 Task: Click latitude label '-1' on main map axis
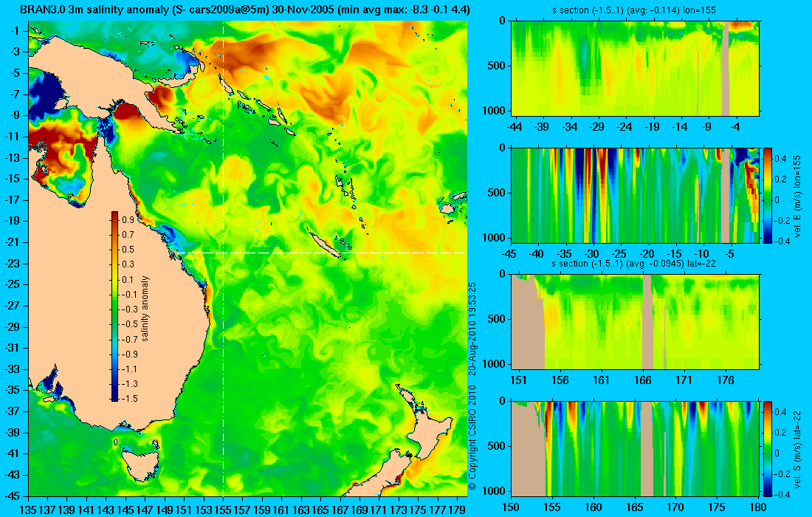(x=15, y=31)
